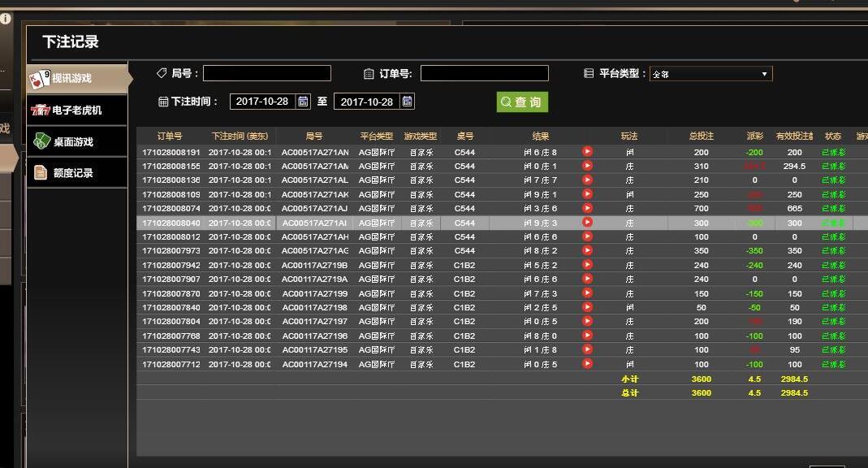The height and width of the screenshot is (468, 868).
Task: Play replay for order 171028007942
Action: pyautogui.click(x=587, y=265)
